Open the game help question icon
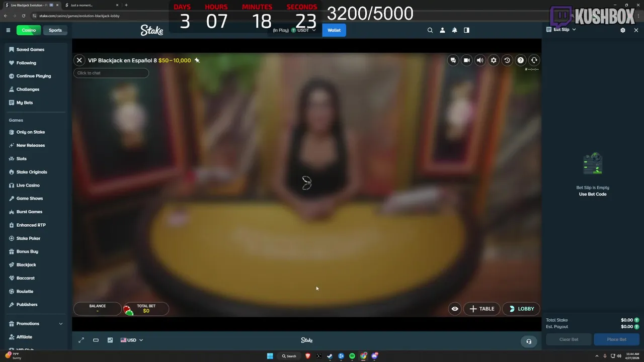This screenshot has height=362, width=644. click(521, 60)
